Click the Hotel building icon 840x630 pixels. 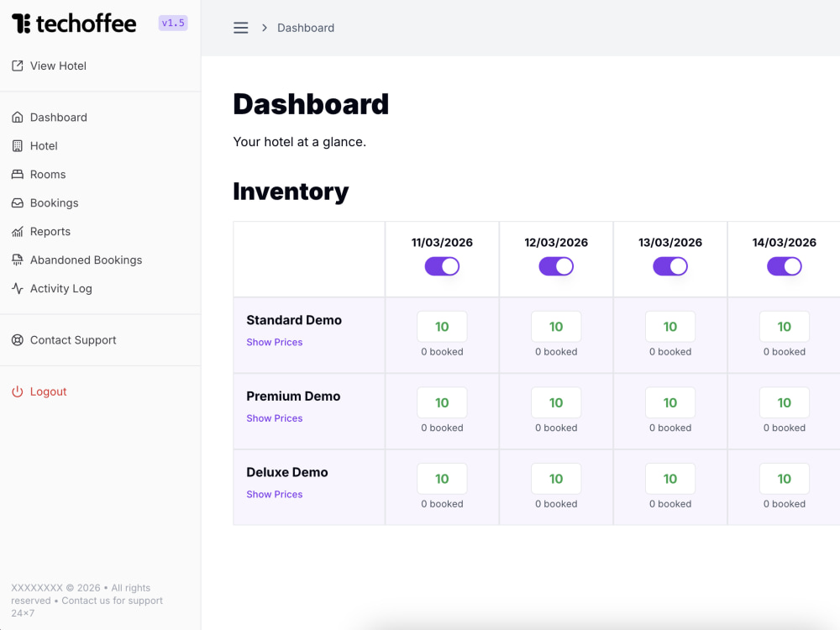(x=18, y=145)
